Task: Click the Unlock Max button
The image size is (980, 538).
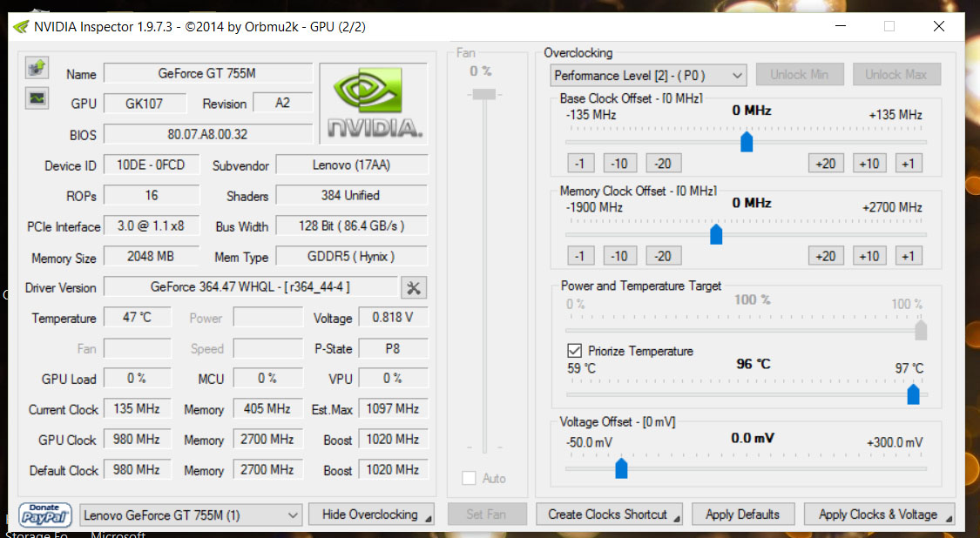Action: tap(896, 74)
